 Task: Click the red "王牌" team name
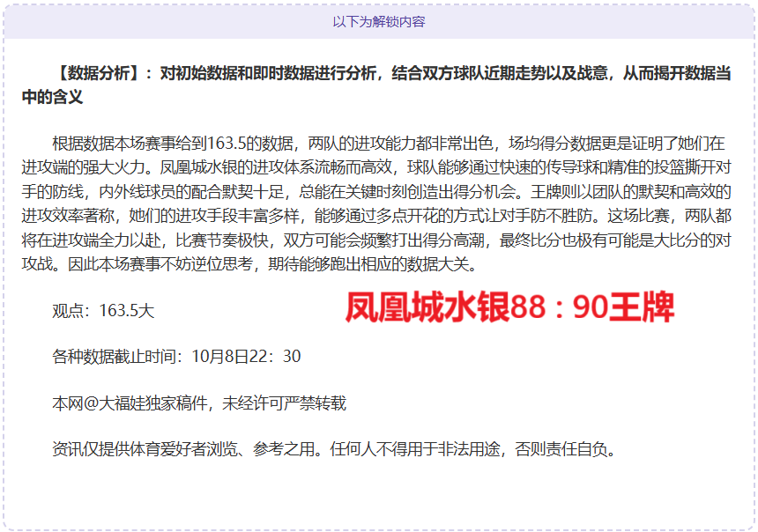pos(647,308)
